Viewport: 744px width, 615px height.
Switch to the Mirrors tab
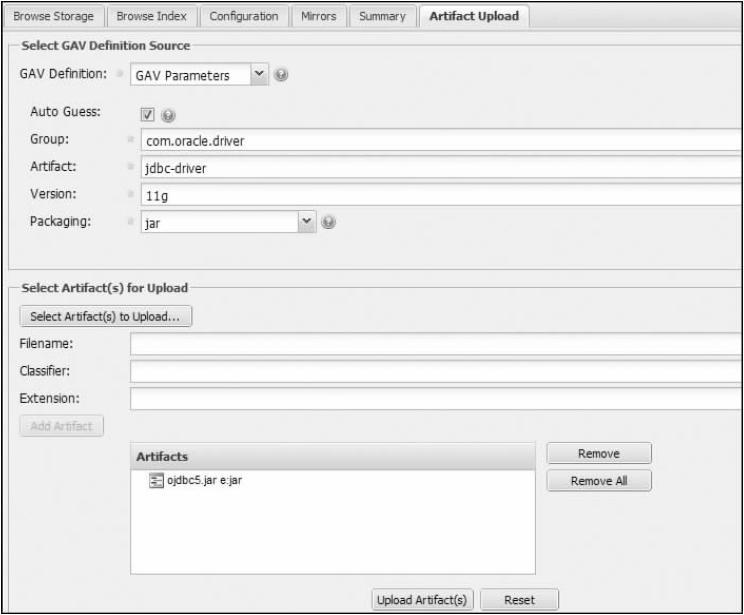(319, 16)
